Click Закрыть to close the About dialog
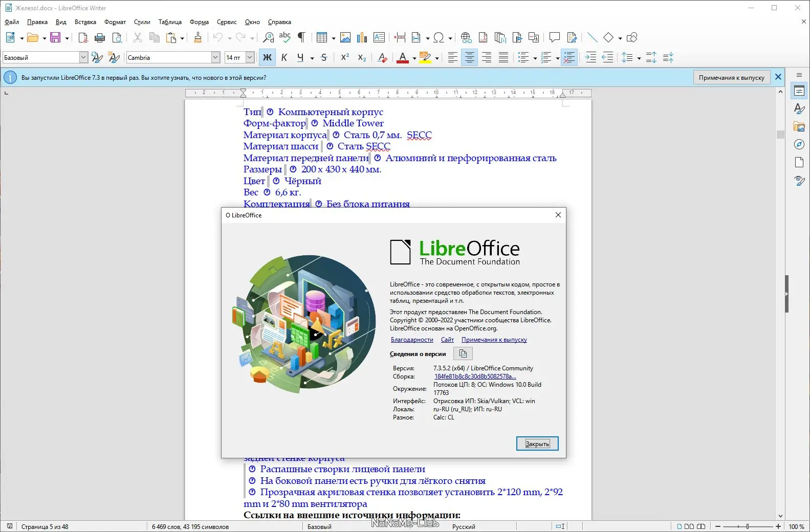This screenshot has height=532, width=810. 537,444
